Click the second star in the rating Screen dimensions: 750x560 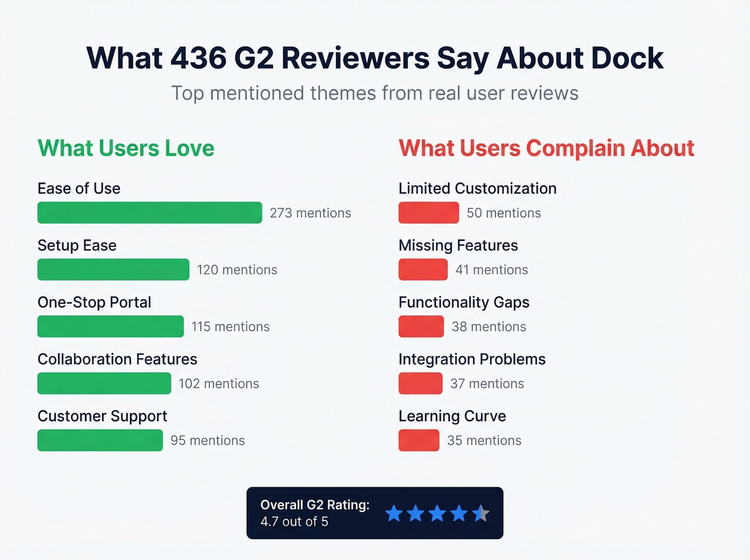(x=416, y=513)
